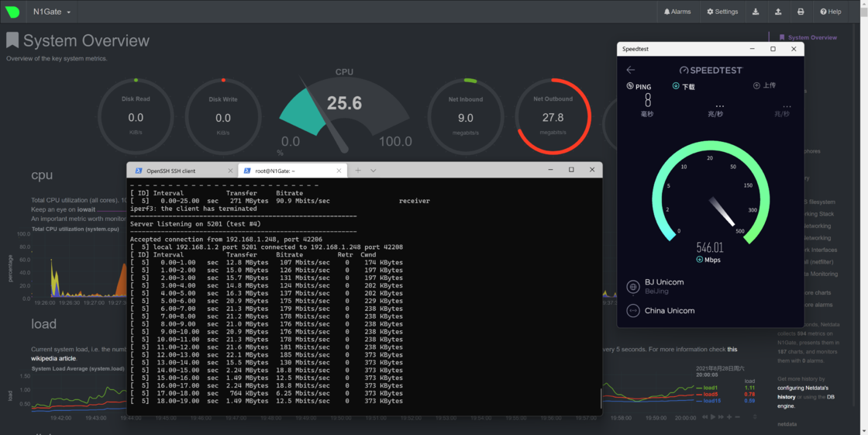The width and height of the screenshot is (868, 435).
Task: Toggle the load15 series in chart legend
Action: tap(711, 401)
